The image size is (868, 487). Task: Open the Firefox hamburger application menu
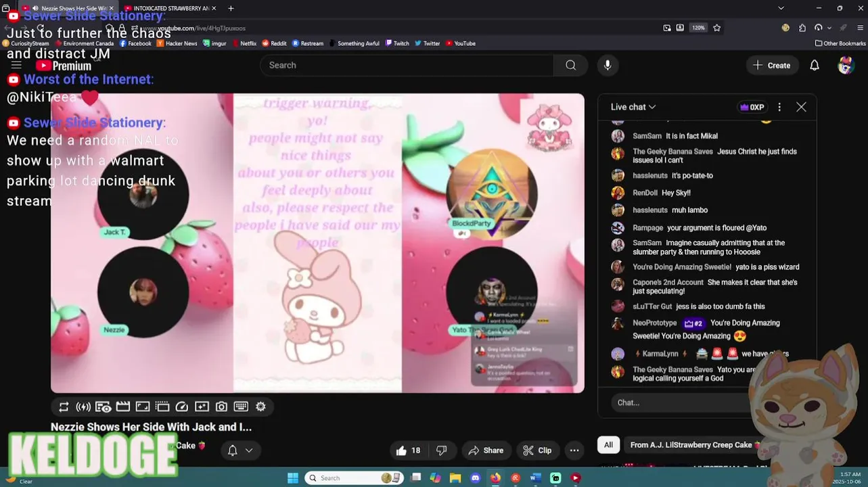(x=861, y=28)
